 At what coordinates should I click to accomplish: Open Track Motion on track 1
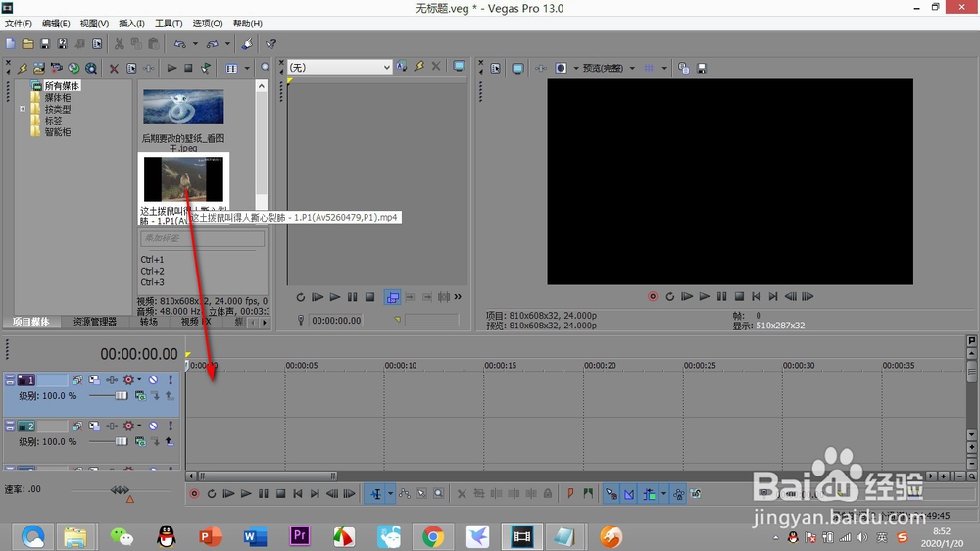[x=94, y=379]
